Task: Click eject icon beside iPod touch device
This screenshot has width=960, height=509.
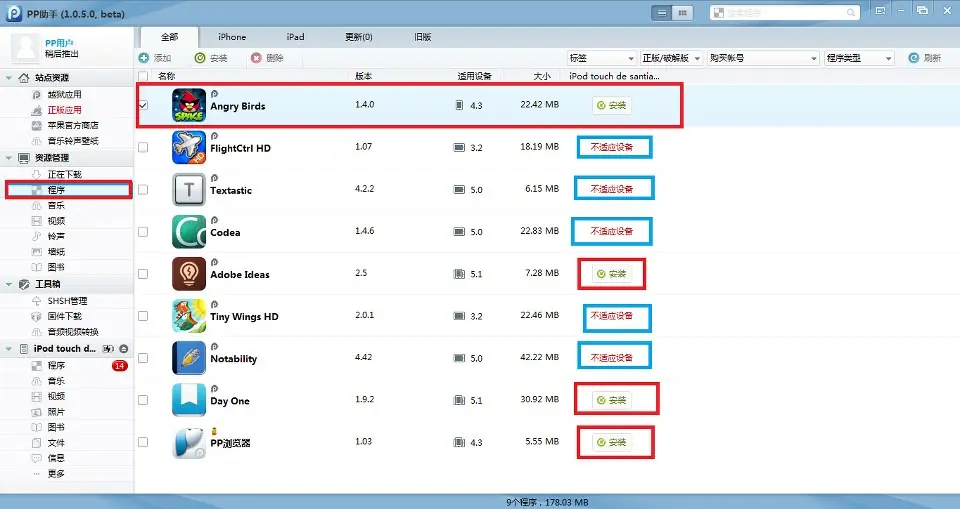Action: (124, 349)
